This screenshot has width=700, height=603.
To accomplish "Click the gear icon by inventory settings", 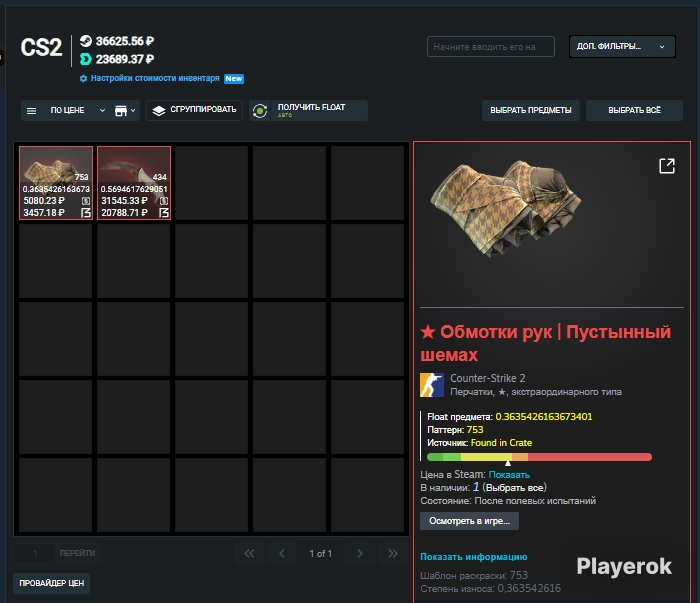I will click(83, 79).
